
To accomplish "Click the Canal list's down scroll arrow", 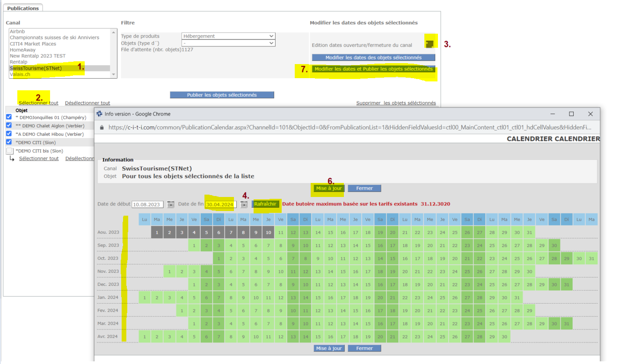I will point(113,74).
